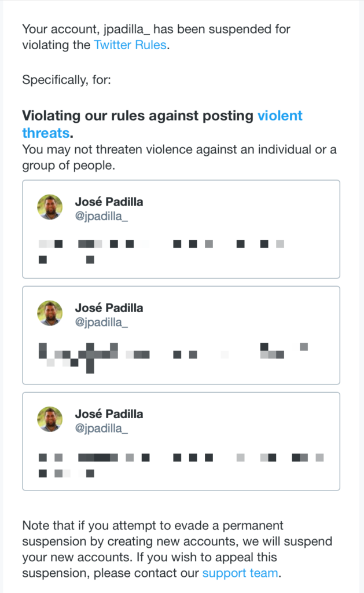Click the support team link
Image resolution: width=364 pixels, height=593 pixels.
click(240, 573)
